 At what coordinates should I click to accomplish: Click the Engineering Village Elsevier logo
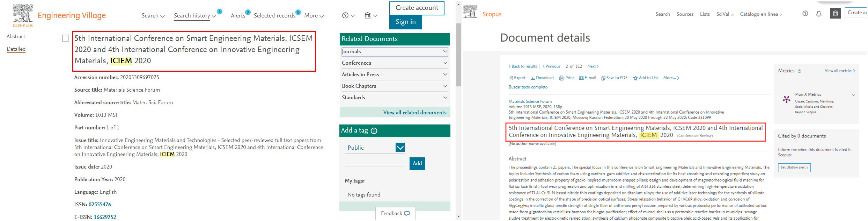click(23, 15)
